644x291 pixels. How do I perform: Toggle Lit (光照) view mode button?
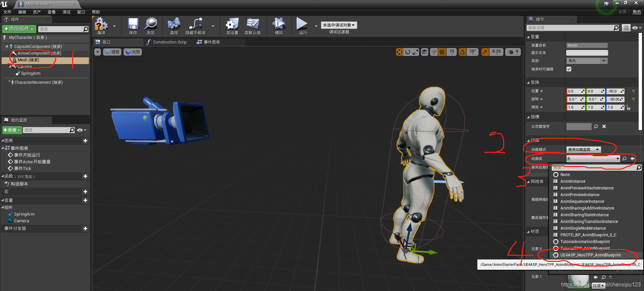(x=133, y=52)
